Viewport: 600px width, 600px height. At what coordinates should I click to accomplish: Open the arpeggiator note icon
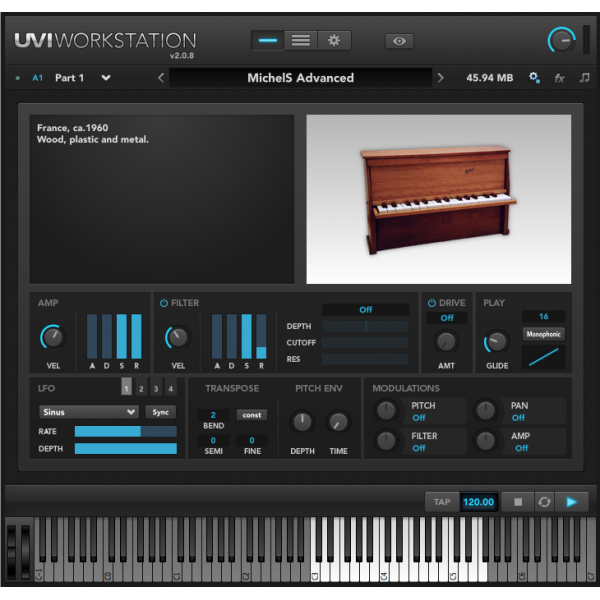[x=584, y=78]
